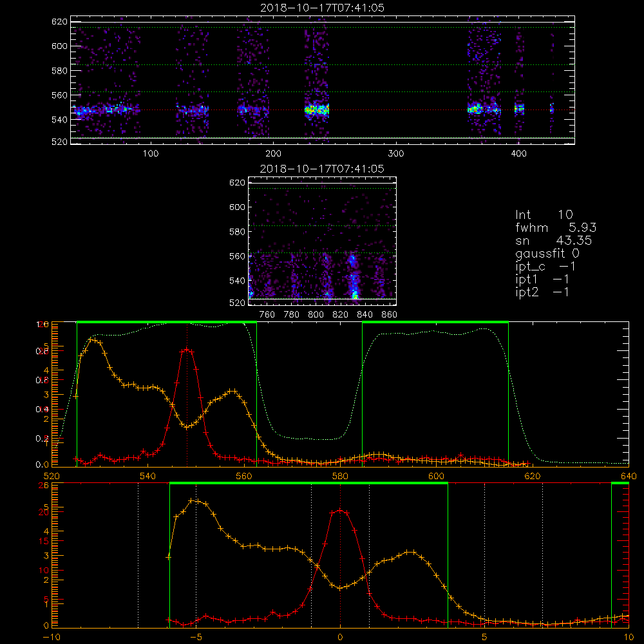Click x-axis label 580 on profile plot
The height and width of the screenshot is (644, 644).
click(340, 477)
